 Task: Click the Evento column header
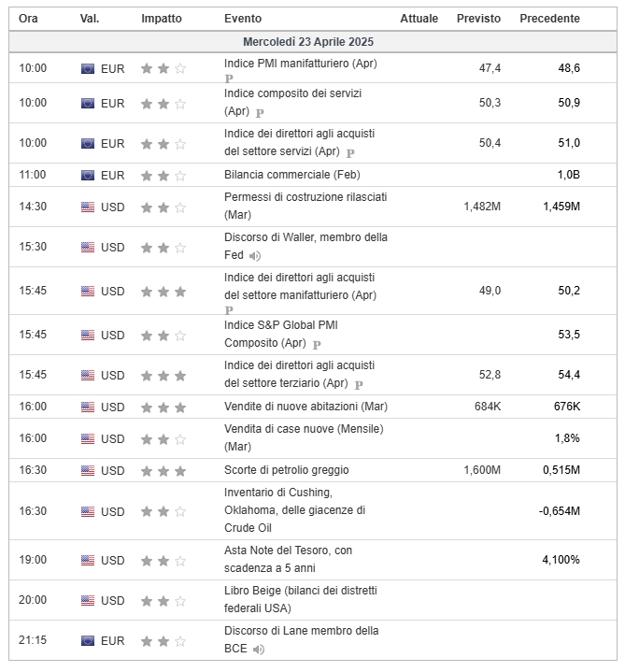243,19
